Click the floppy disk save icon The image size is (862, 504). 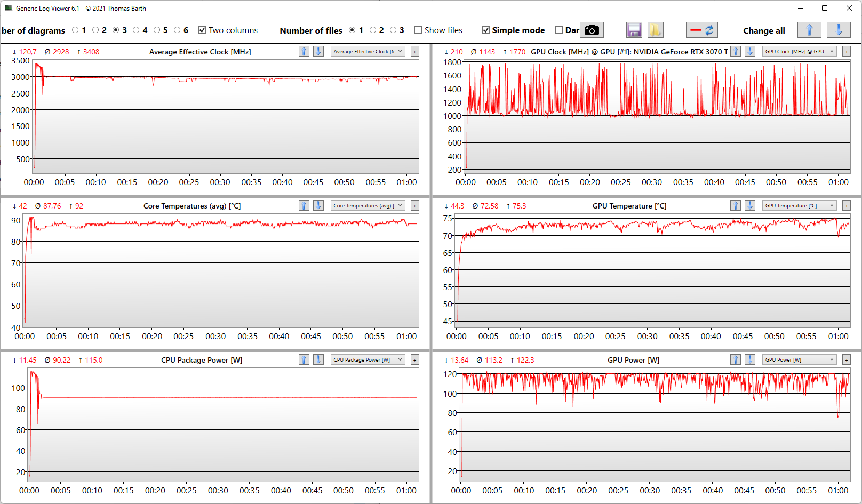tap(634, 30)
